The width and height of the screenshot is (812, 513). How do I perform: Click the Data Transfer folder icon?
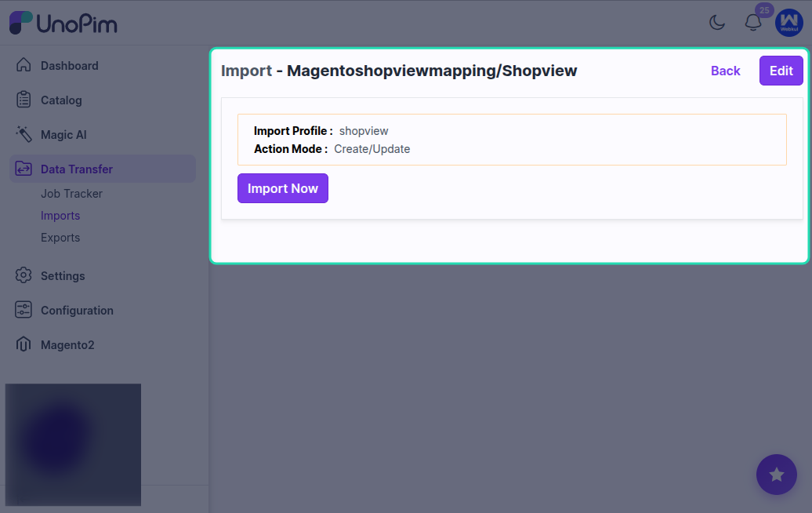pos(24,169)
